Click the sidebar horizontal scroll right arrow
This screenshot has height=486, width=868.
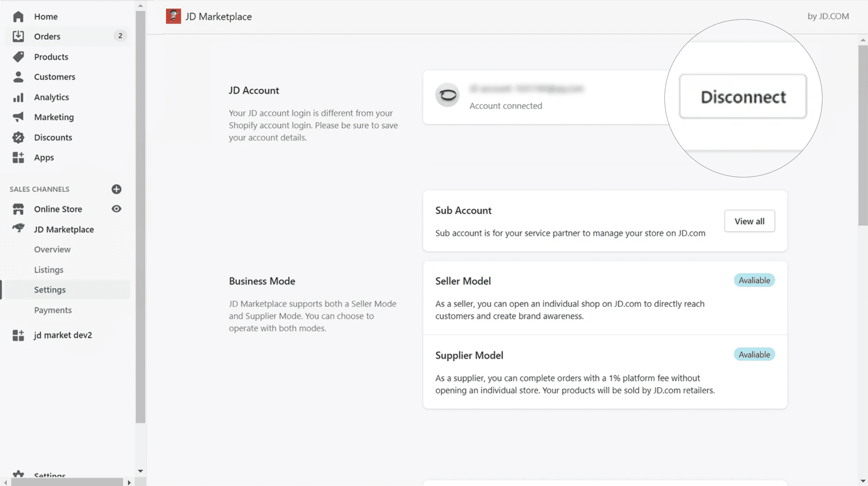129,482
